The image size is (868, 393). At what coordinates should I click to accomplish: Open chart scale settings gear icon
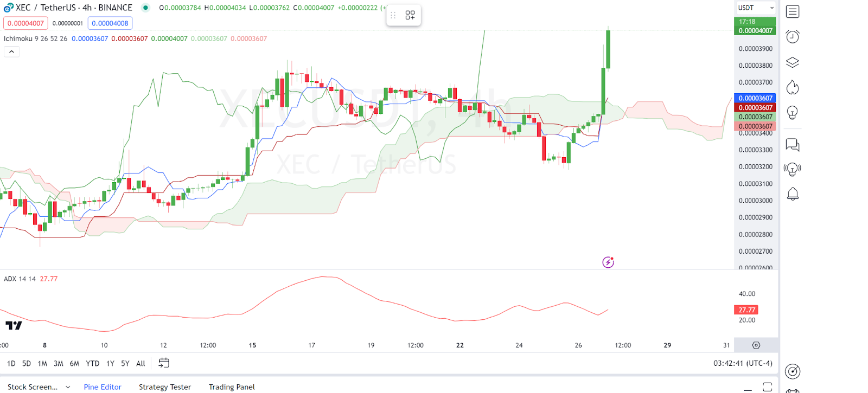pyautogui.click(x=756, y=345)
